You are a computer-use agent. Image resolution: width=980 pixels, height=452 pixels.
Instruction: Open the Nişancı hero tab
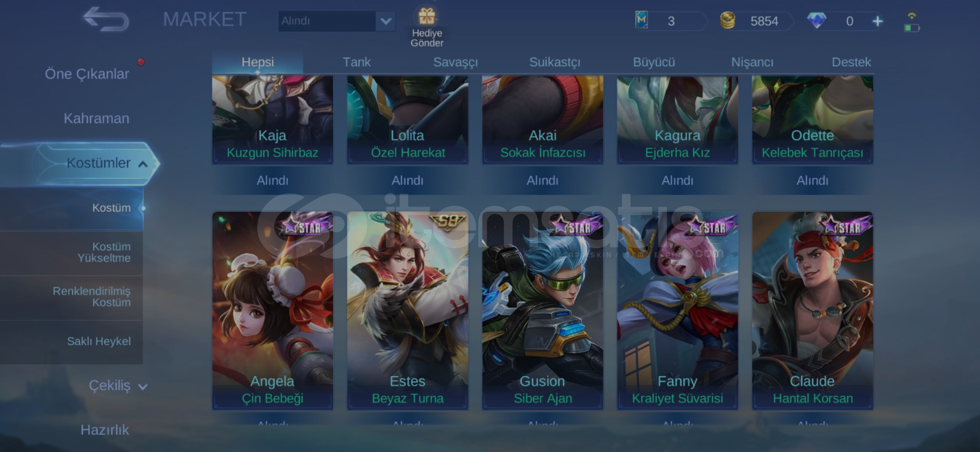[752, 62]
